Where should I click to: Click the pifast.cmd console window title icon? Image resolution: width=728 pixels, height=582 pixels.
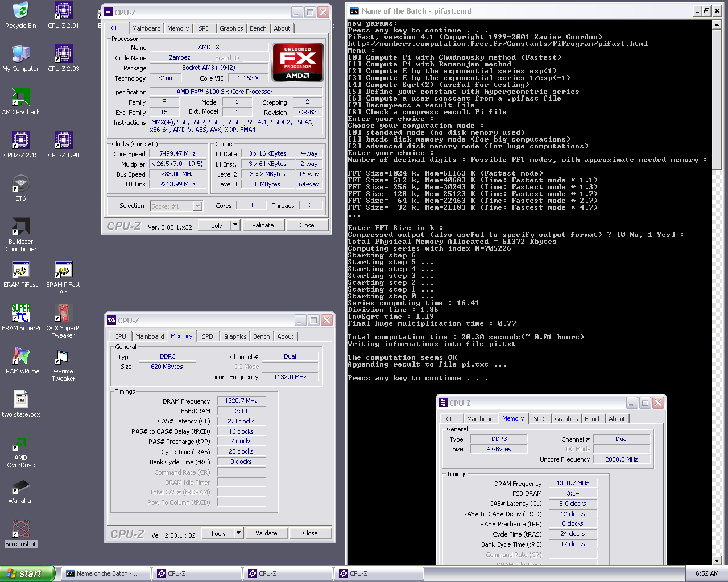tap(354, 11)
